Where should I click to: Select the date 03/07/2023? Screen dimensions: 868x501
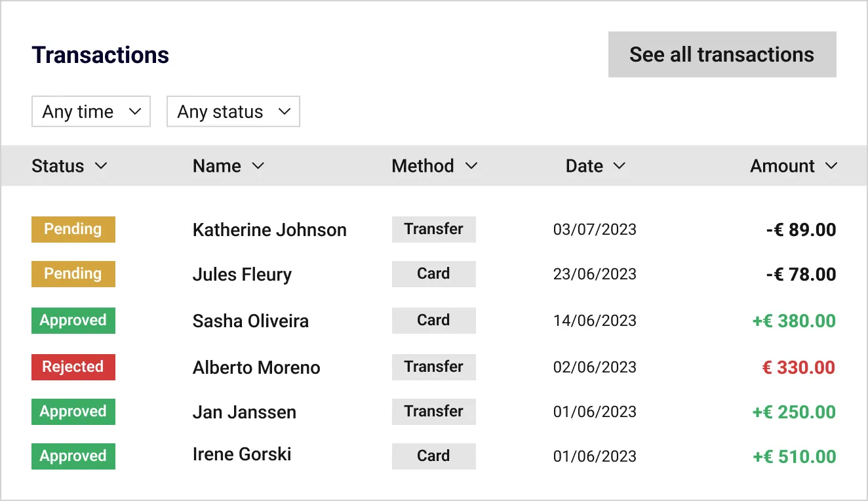[x=595, y=230]
